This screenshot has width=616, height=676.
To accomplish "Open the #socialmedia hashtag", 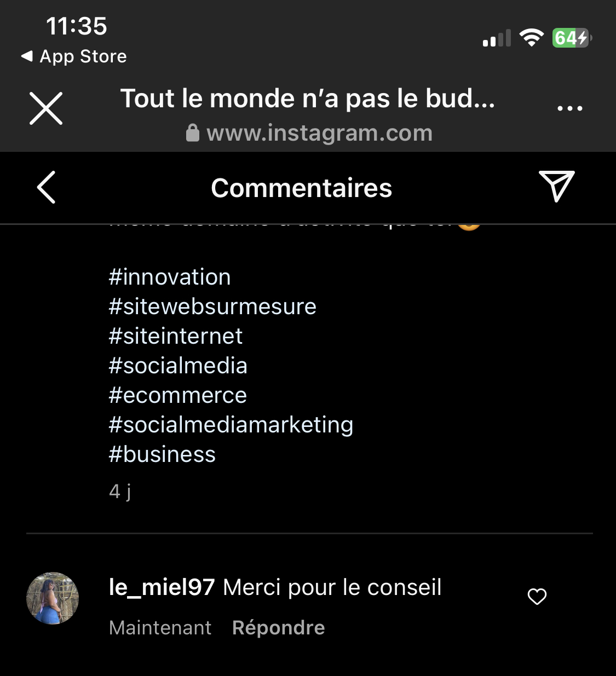I will 178,366.
